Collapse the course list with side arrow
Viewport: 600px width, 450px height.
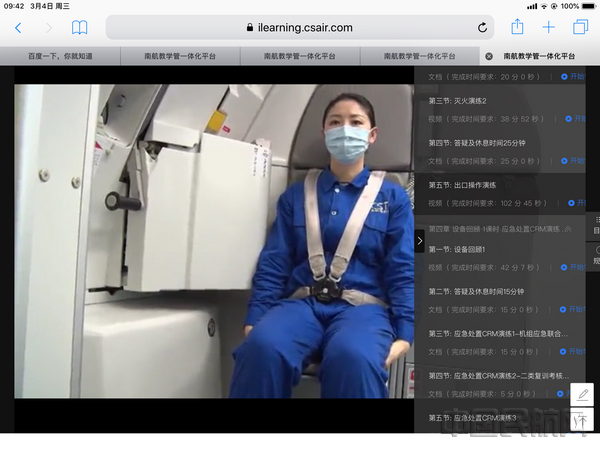point(420,240)
